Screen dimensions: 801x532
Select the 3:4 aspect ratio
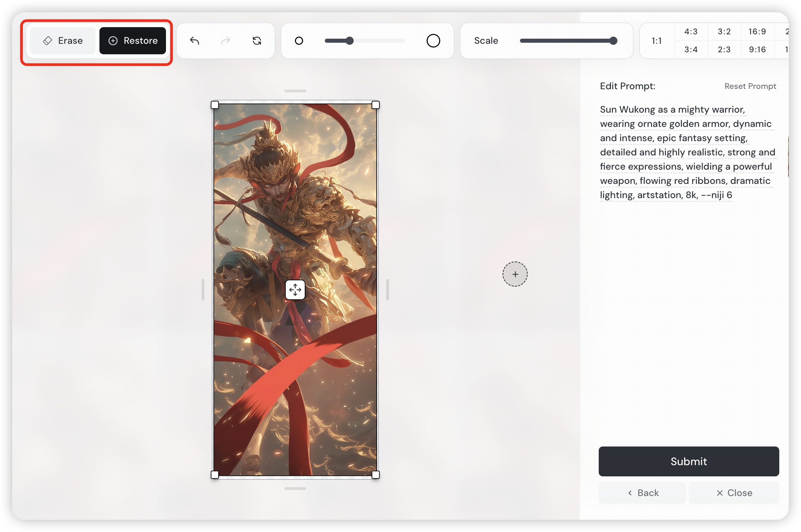pyautogui.click(x=691, y=50)
